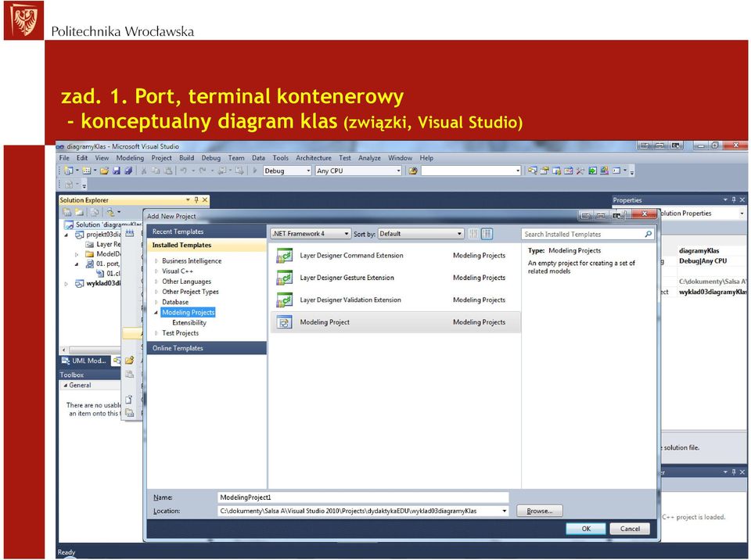Click Toolbox wrench-and-hammer toolbar icon
This screenshot has width=751, height=560.
580,171
